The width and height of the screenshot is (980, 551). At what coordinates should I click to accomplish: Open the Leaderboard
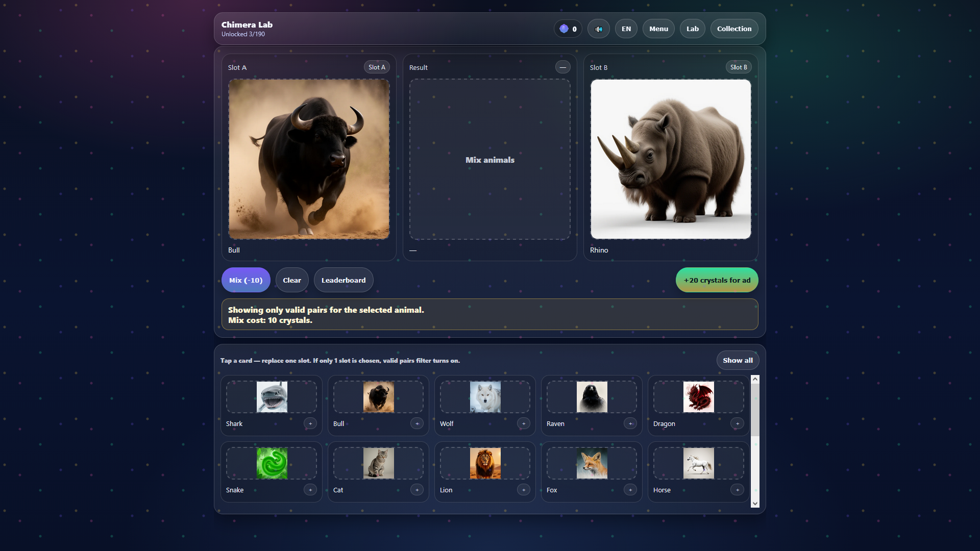point(343,280)
